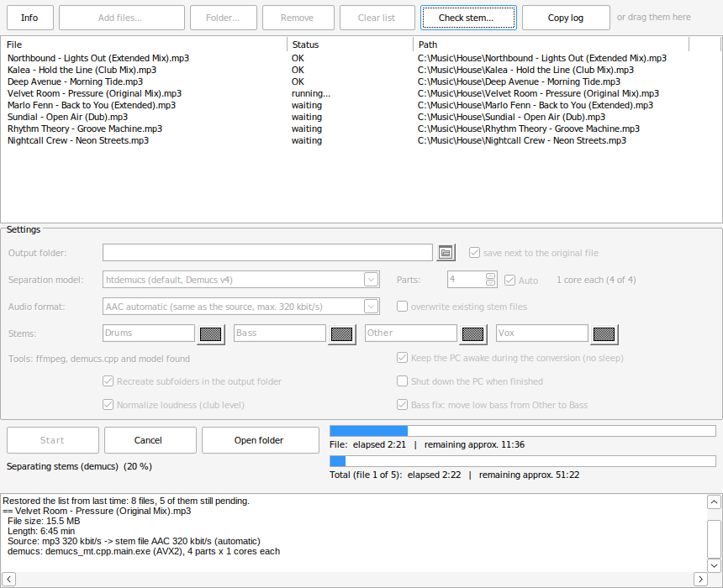Click the running... status cell

(x=311, y=93)
